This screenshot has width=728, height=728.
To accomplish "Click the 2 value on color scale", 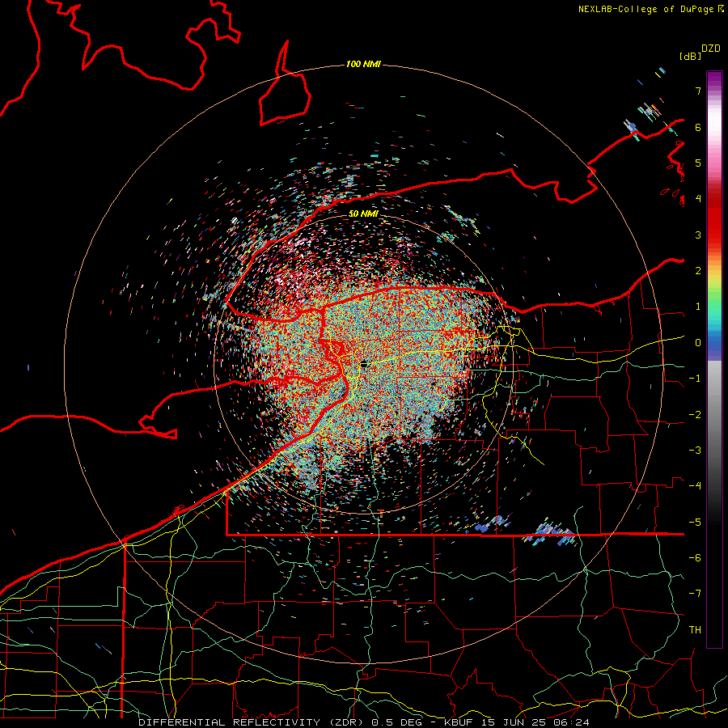I will (698, 271).
